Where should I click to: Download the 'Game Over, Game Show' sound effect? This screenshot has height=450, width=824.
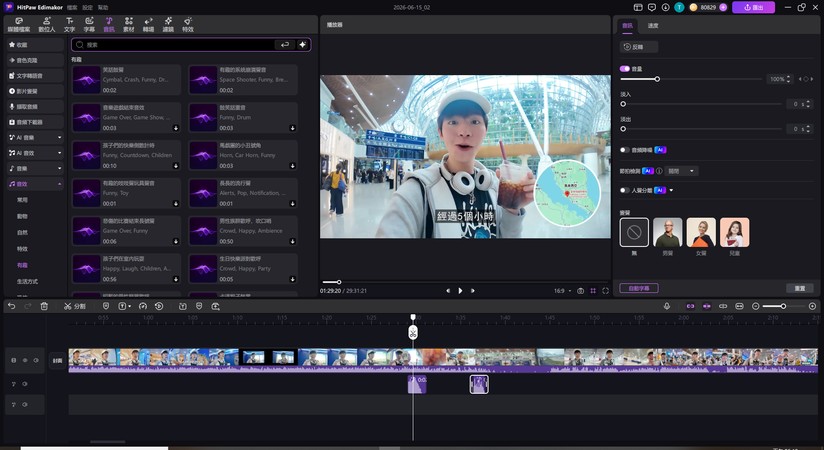176,128
